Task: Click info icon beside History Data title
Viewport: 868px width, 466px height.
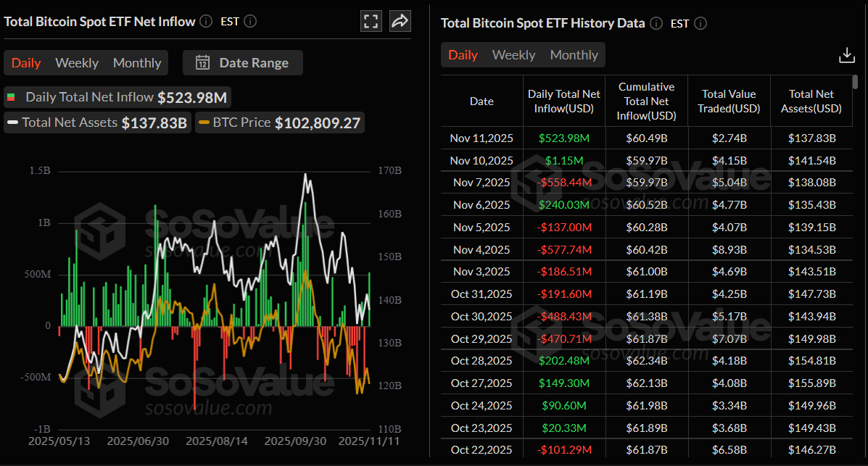Action: pyautogui.click(x=656, y=23)
